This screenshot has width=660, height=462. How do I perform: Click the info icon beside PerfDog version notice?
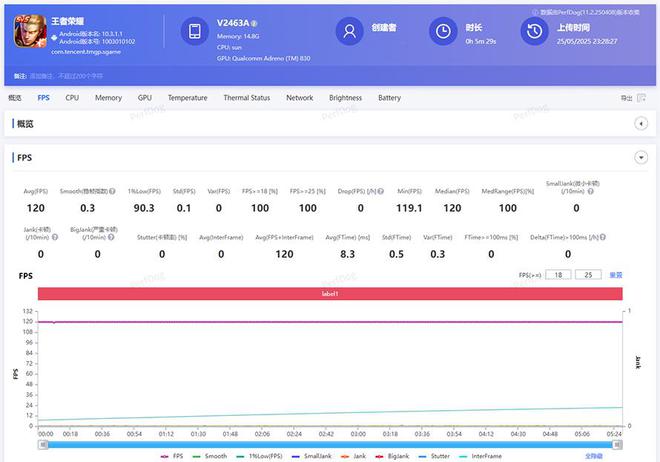tap(535, 12)
